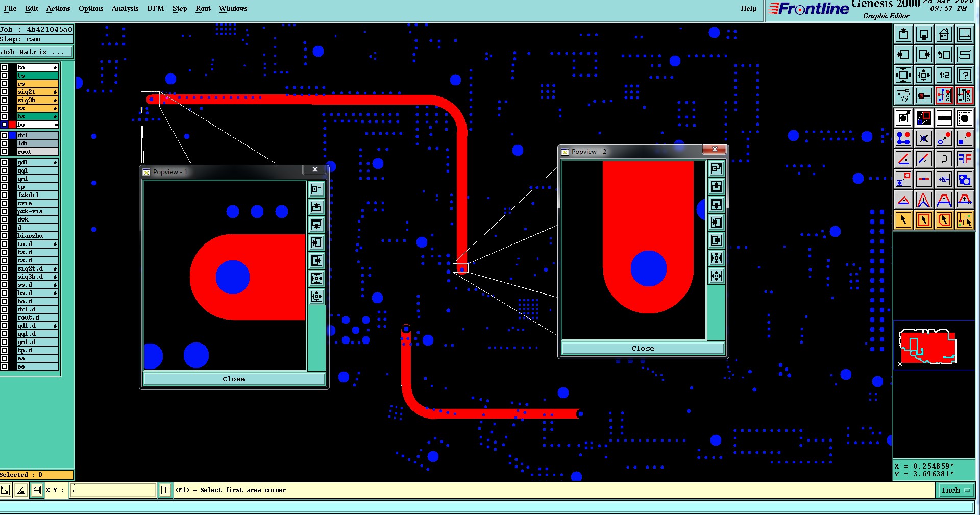Toggle the checkbox for layer 'to'
Viewport: 980px width, 515px height.
pyautogui.click(x=4, y=67)
